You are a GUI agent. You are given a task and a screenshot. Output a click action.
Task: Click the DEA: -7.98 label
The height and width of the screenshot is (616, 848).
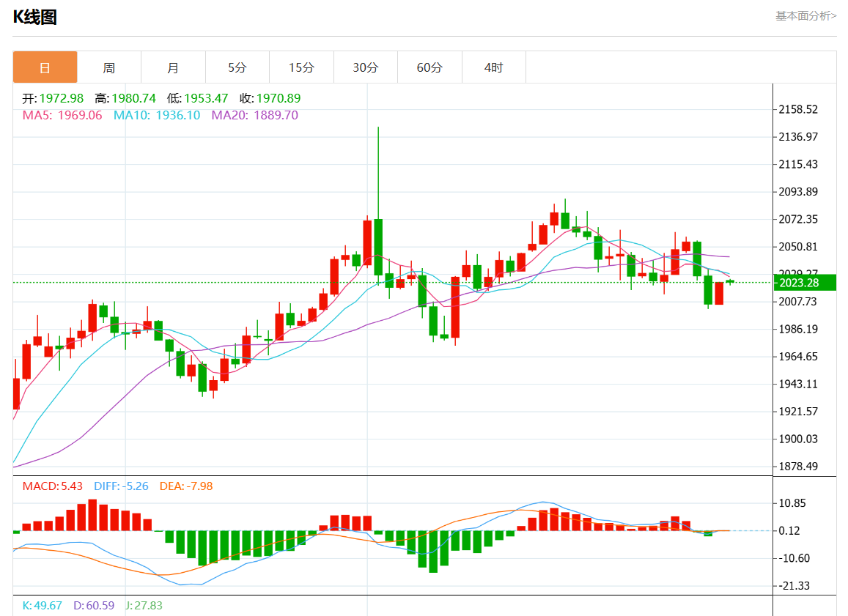coord(186,486)
